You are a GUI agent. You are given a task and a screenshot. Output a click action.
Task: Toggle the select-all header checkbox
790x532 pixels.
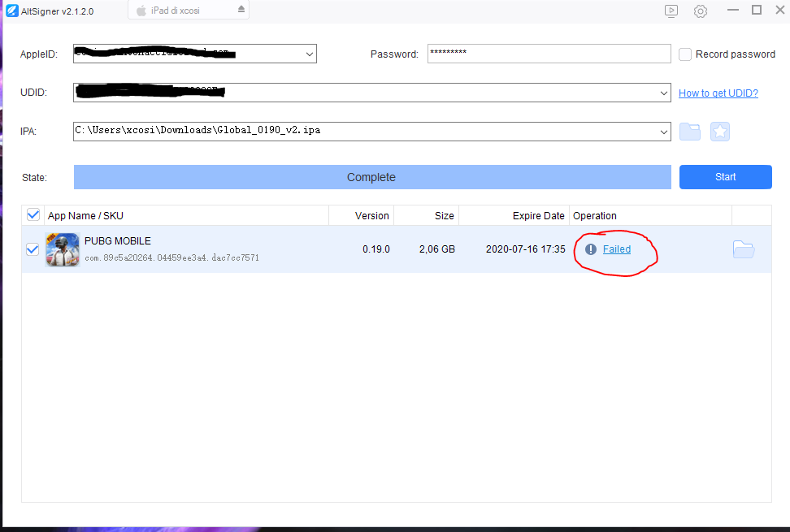[33, 215]
